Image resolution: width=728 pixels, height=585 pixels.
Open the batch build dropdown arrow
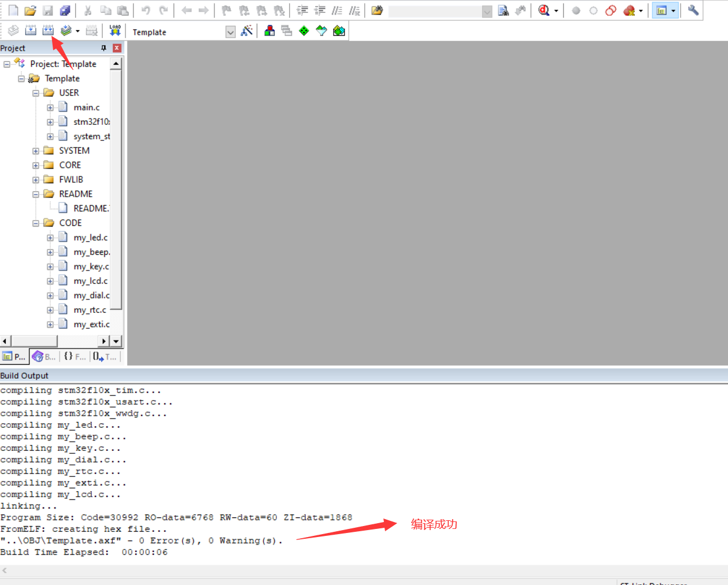tap(77, 31)
